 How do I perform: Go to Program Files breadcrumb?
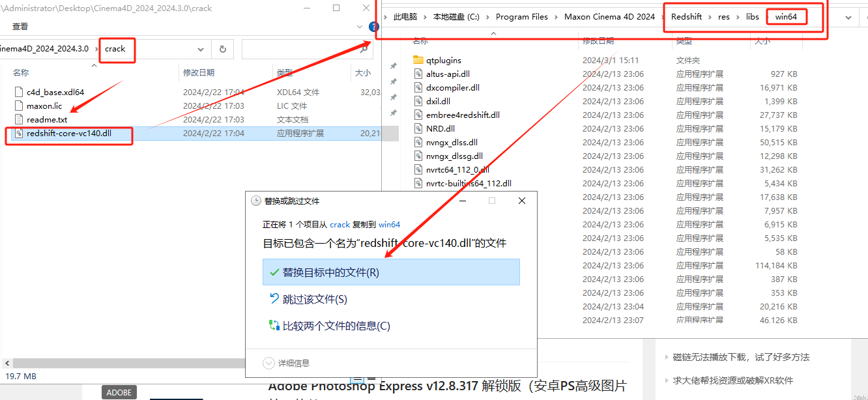522,17
